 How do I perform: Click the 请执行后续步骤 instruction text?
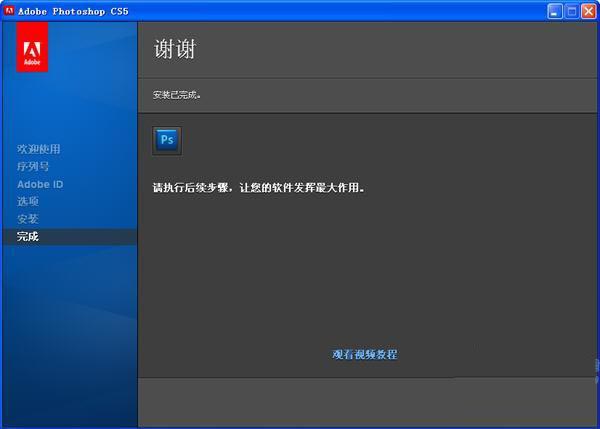pyautogui.click(x=259, y=188)
